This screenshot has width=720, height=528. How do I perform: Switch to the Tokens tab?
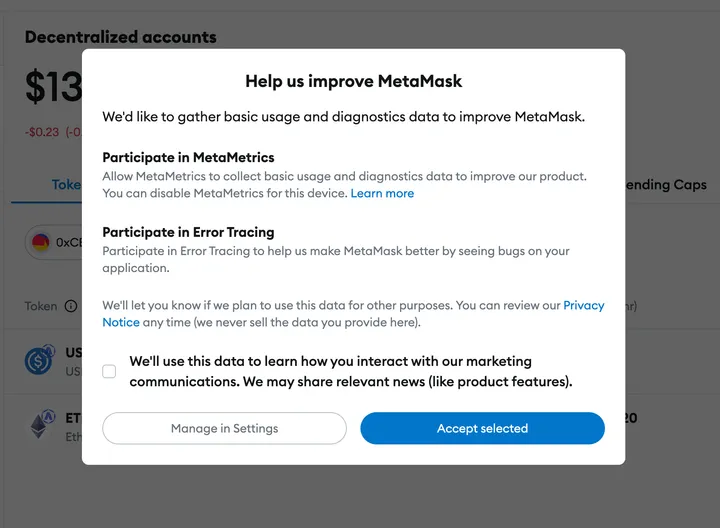(x=66, y=185)
